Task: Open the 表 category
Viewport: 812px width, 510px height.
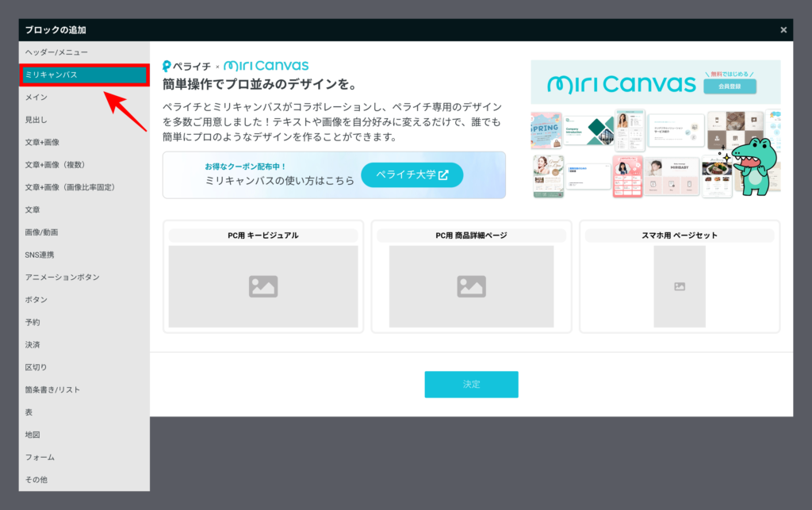Action: 84,412
